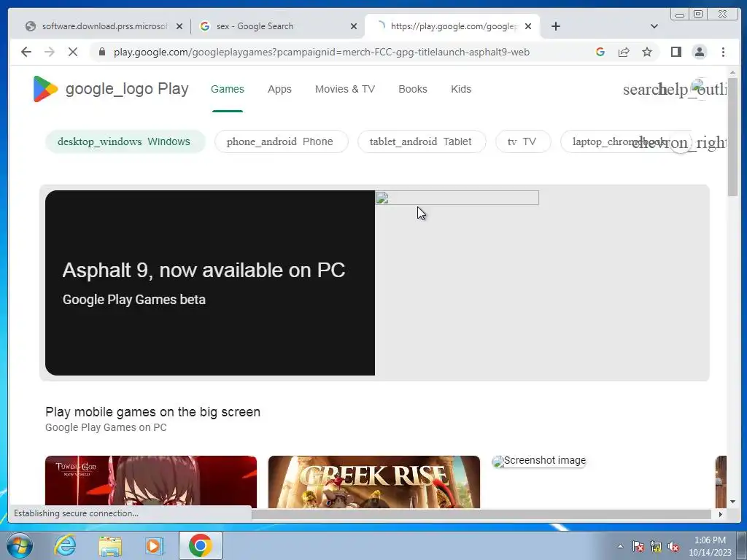Open the Kids section

461,89
